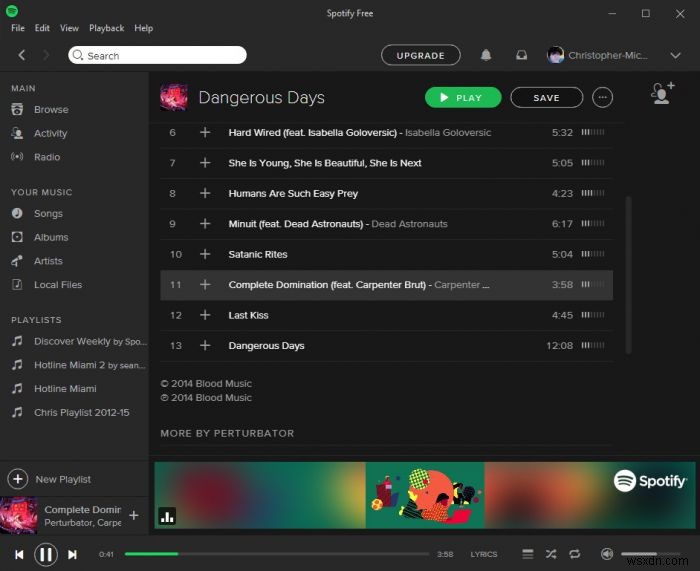Skip to next track

click(x=72, y=554)
